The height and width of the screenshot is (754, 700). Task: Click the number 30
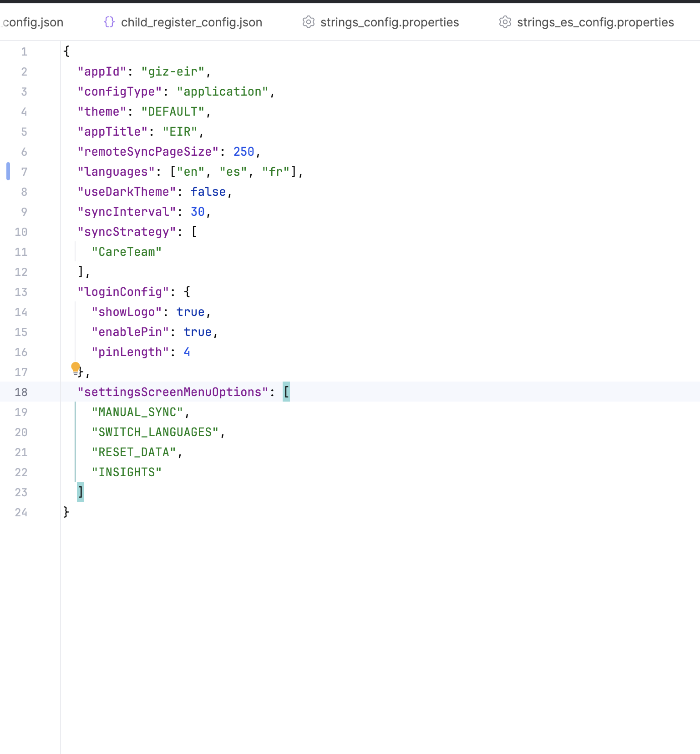(x=198, y=212)
